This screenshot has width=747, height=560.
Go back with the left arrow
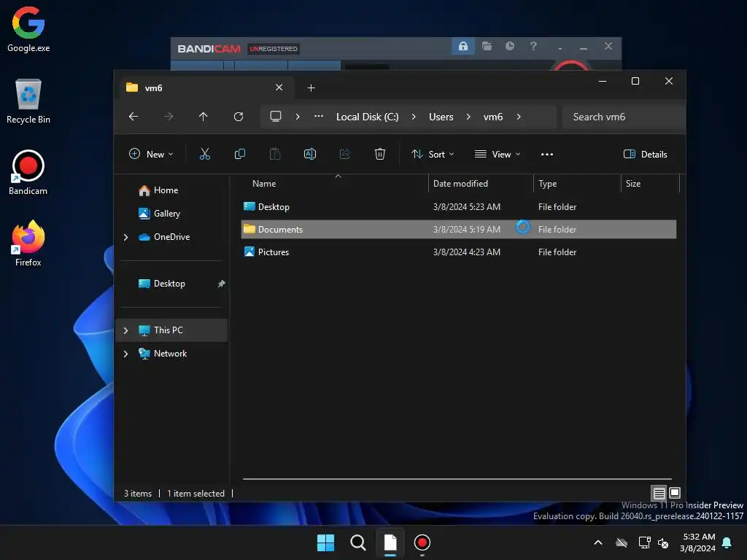[133, 117]
